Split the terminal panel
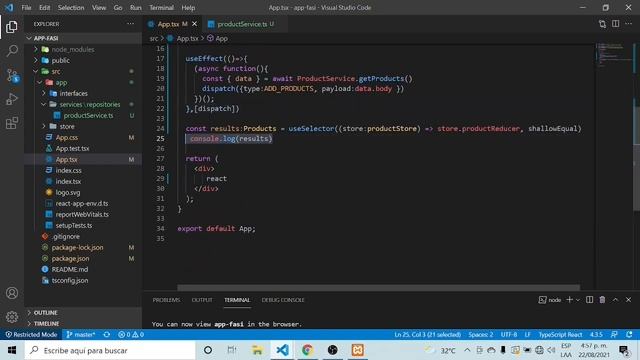 tap(589, 300)
